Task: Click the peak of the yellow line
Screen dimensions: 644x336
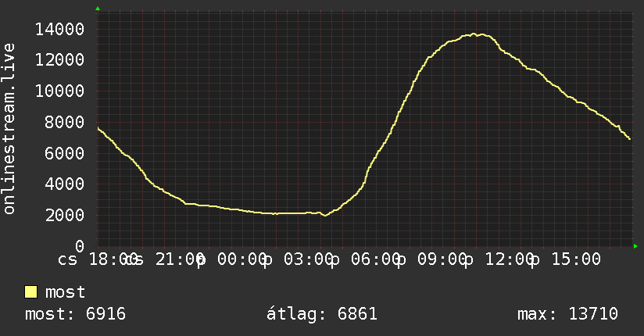Action: (474, 34)
